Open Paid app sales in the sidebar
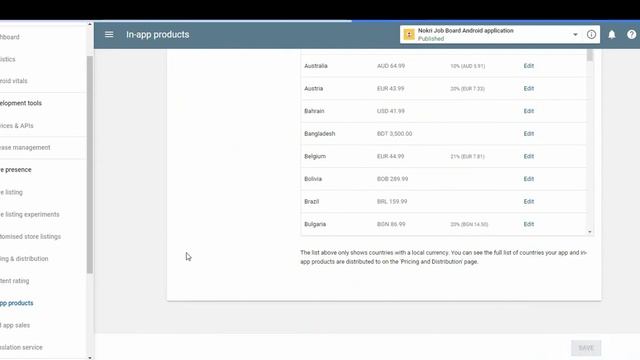The height and width of the screenshot is (360, 640). point(15,325)
